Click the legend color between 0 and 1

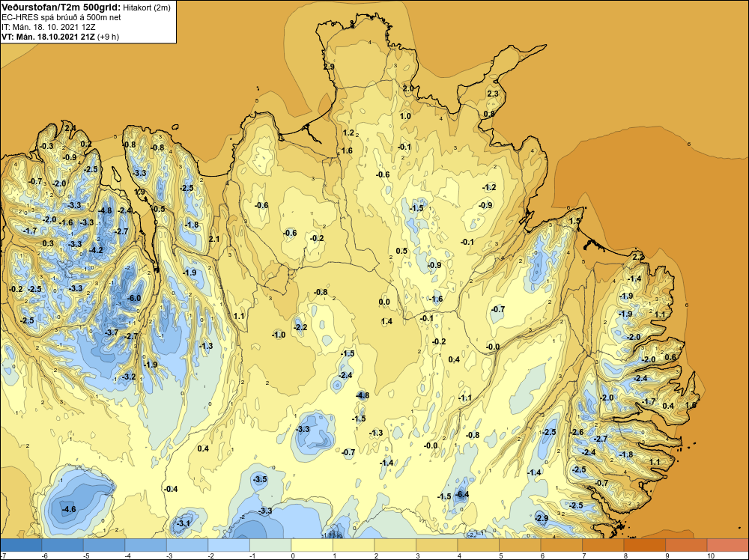[x=312, y=545]
